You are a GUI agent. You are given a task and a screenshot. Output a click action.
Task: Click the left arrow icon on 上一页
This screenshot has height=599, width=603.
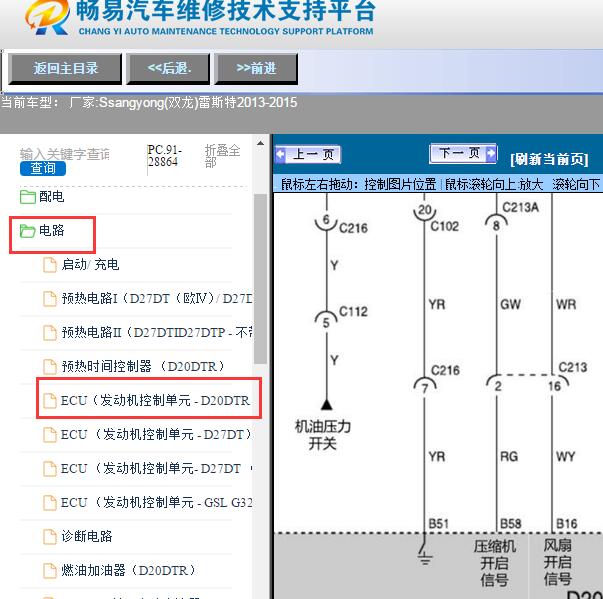pyautogui.click(x=280, y=155)
